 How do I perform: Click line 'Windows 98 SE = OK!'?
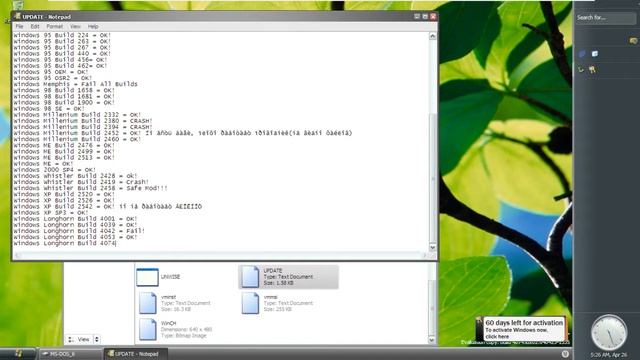click(49, 109)
